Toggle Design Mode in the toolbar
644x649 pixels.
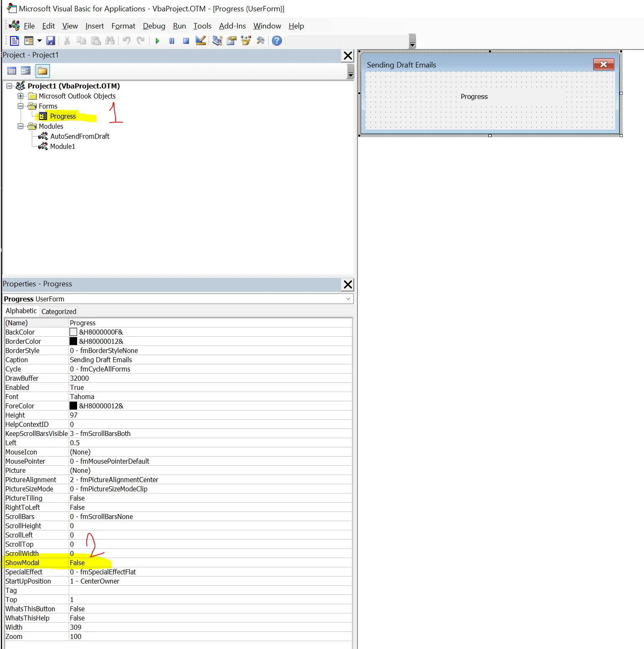[x=201, y=41]
